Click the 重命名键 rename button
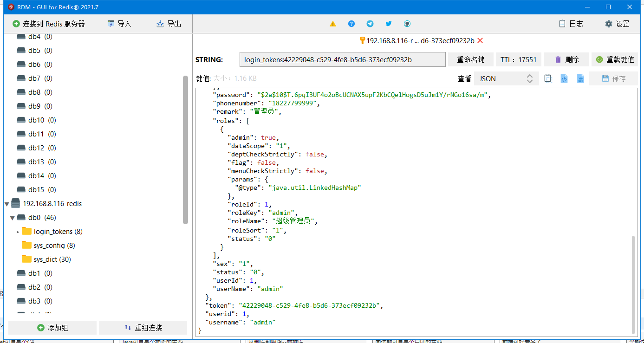This screenshot has height=343, width=644. 471,59
